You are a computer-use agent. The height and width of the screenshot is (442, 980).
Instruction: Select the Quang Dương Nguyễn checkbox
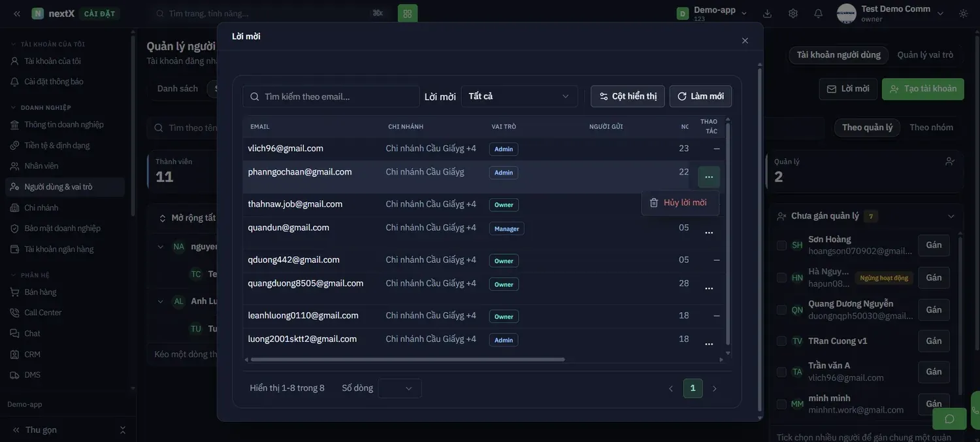781,310
